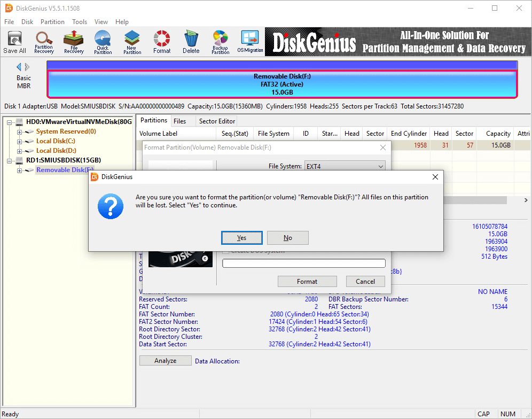
Task: Click the Delete partition toolbar icon
Action: 191,42
